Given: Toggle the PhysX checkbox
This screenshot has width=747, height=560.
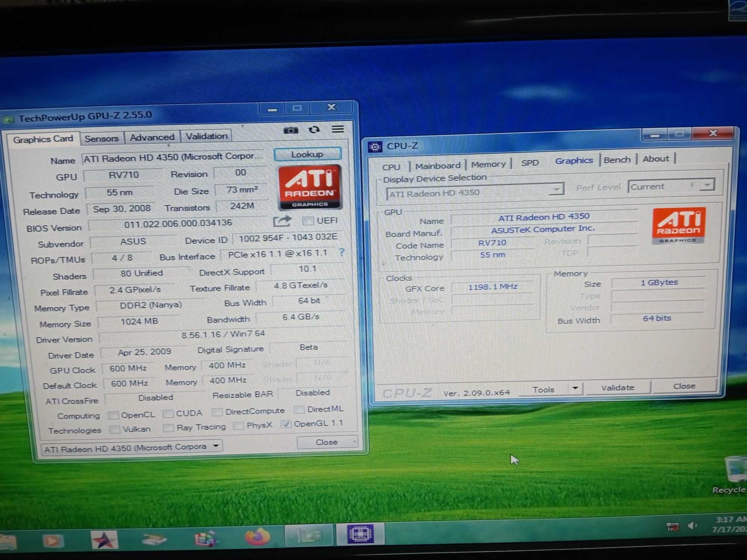Looking at the screenshot, I should pos(238,426).
